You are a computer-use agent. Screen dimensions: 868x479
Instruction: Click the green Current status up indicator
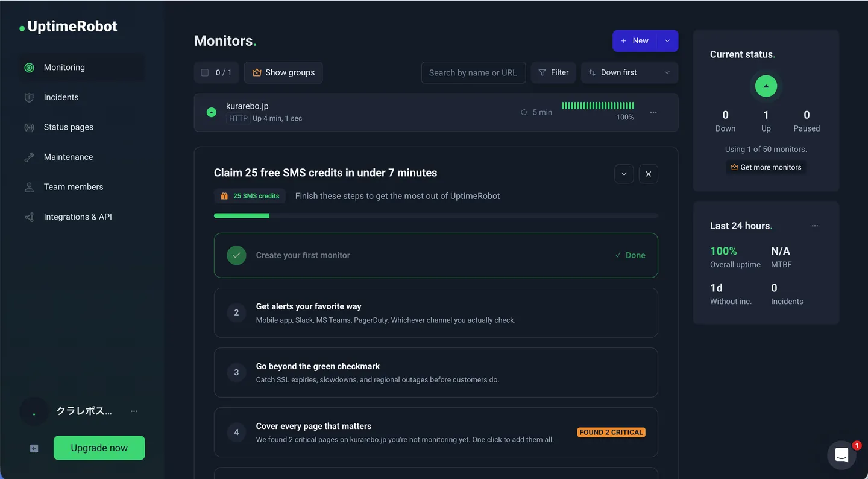[x=766, y=86]
